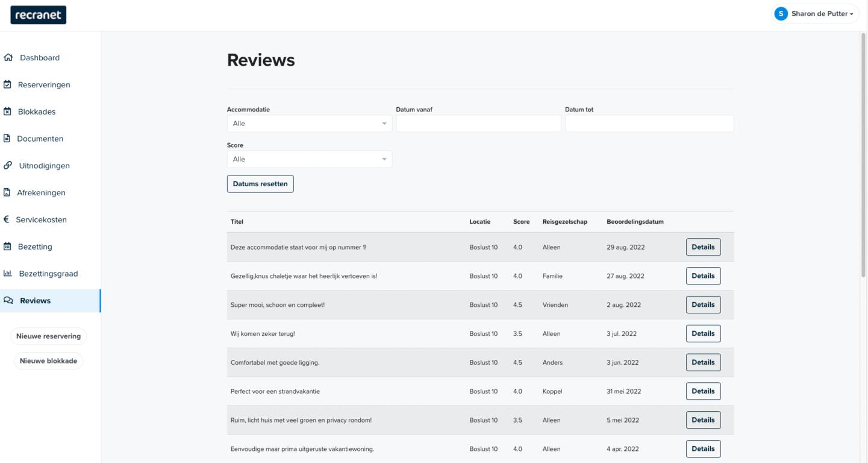Click the Reserveringen calendar-check icon

point(7,85)
